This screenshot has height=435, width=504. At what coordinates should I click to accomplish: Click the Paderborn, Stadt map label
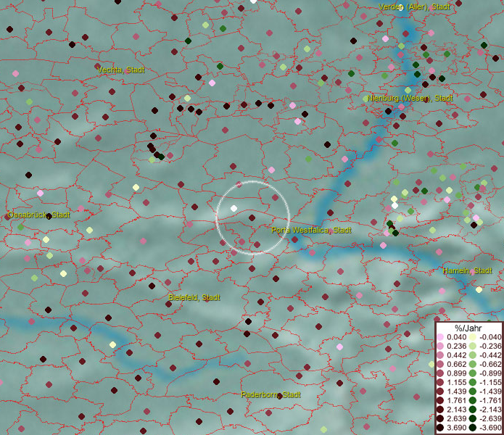tap(270, 394)
